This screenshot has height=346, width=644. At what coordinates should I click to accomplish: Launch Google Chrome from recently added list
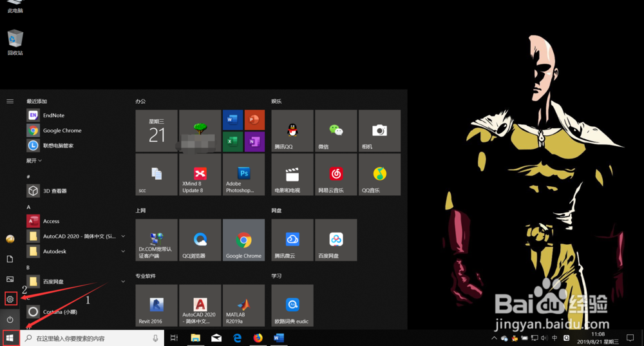coord(76,131)
